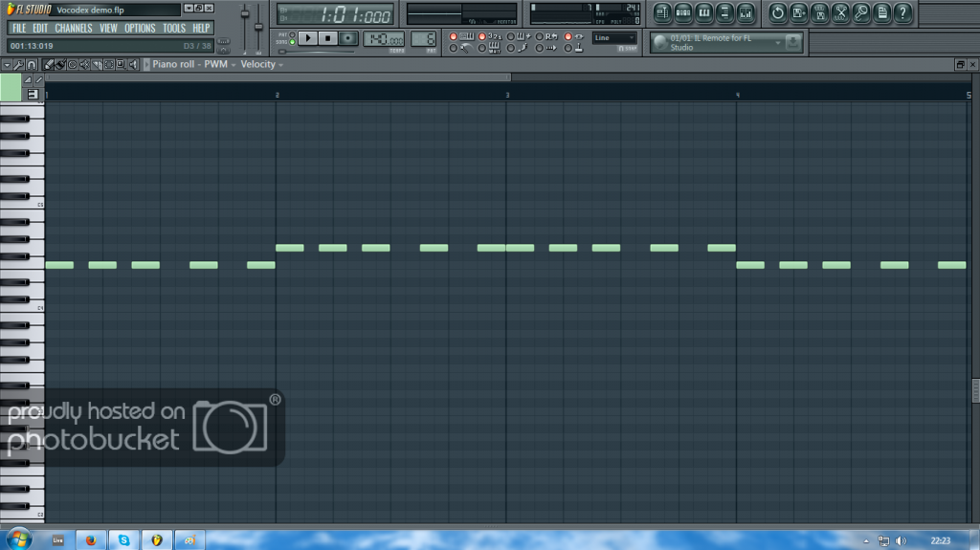Screen dimensions: 980x550
Task: Open the TOOLS menu
Action: tap(174, 28)
